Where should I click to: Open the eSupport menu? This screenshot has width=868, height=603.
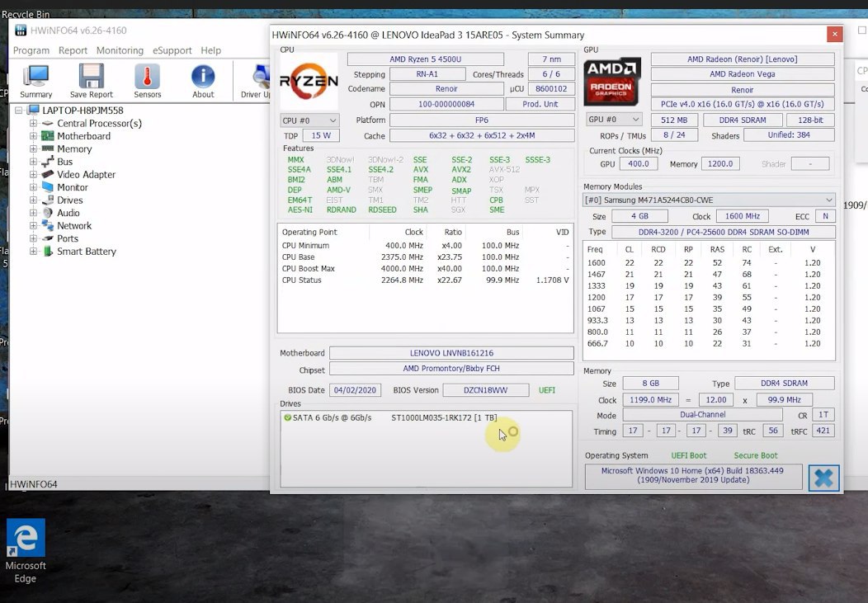pyautogui.click(x=172, y=50)
